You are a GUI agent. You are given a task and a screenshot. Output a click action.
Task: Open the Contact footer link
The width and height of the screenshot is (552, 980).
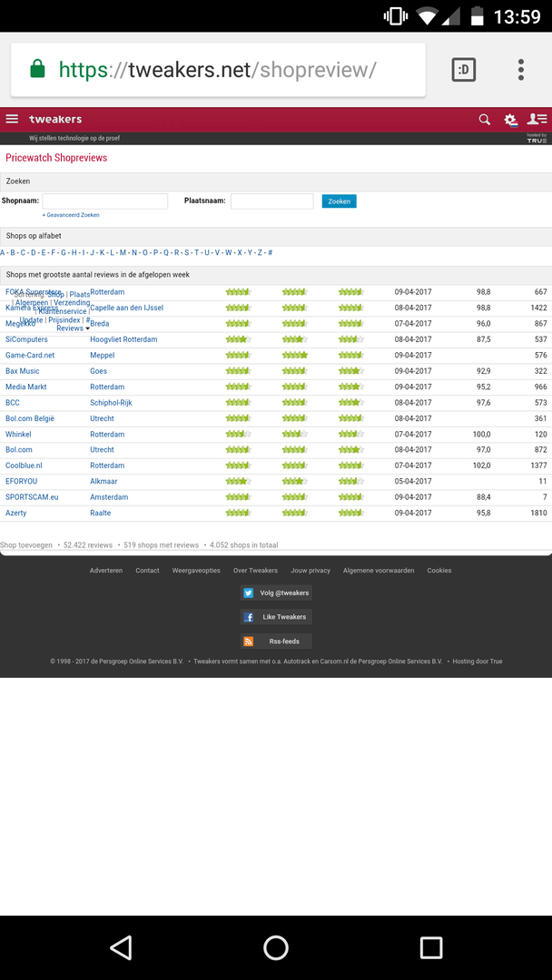148,570
